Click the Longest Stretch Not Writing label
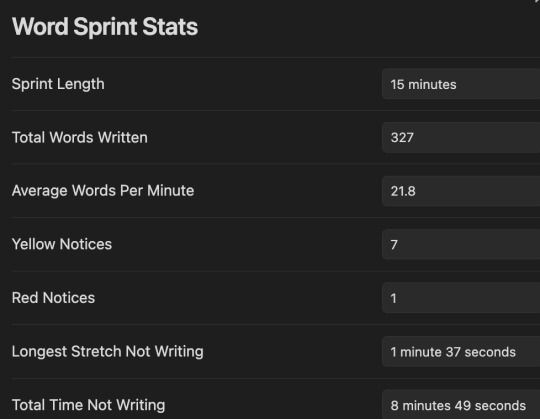This screenshot has width=540, height=419. click(107, 352)
